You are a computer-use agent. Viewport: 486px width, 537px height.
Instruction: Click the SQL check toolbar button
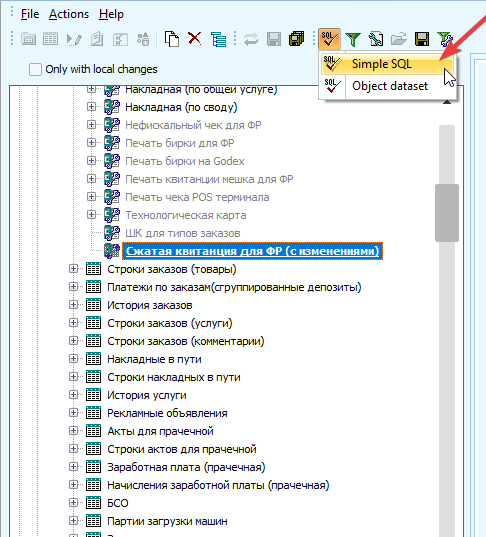click(x=329, y=39)
